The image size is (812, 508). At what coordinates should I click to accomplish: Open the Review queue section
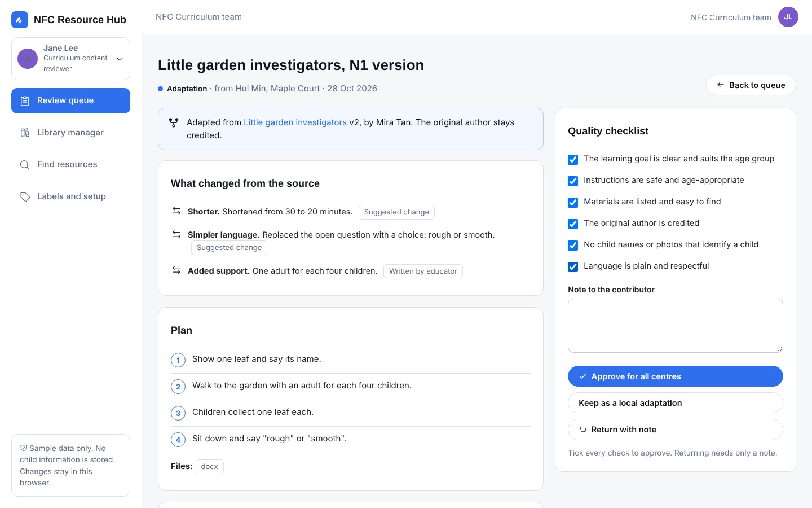[x=70, y=100]
